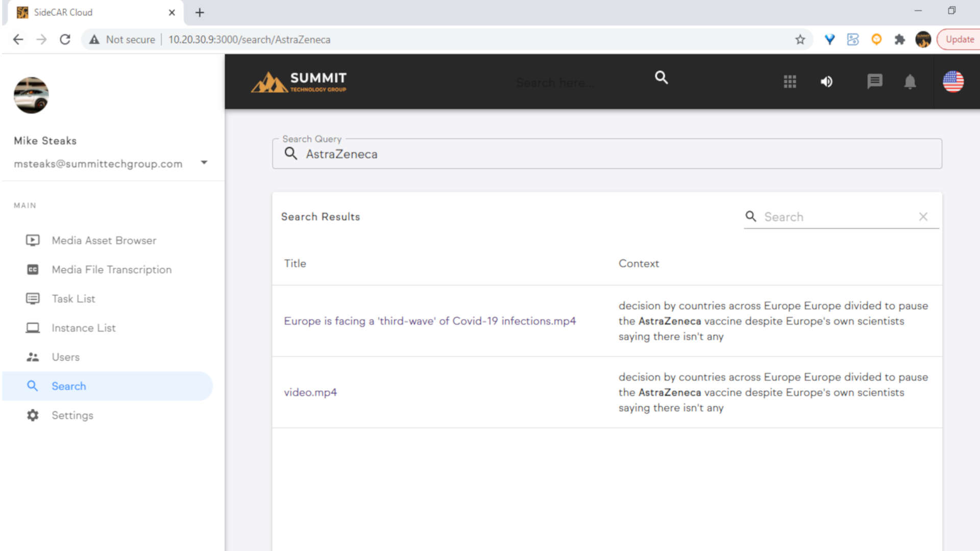Click the Summit Technology Group logo
The width and height of the screenshot is (980, 551).
coord(298,81)
